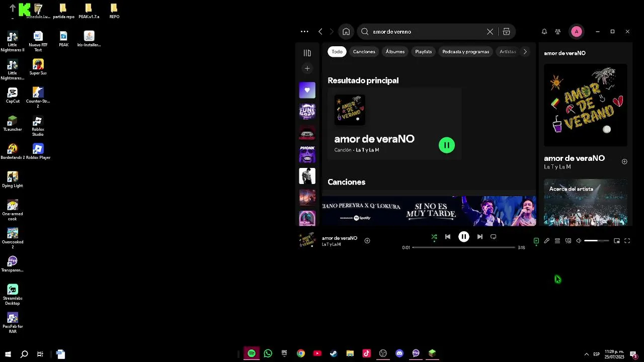The height and width of the screenshot is (362, 644).
Task: Open Discord from the taskbar
Action: click(399, 353)
